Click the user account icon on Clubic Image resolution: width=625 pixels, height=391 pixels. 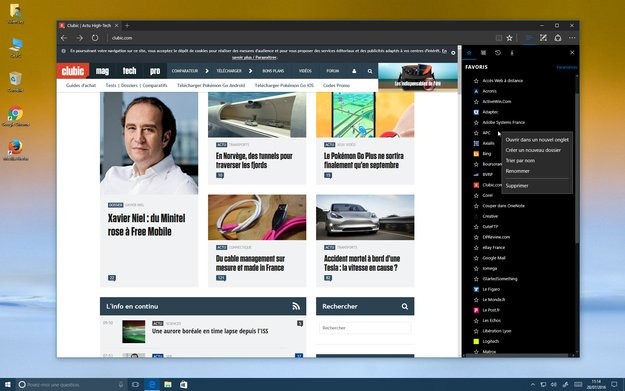(354, 71)
